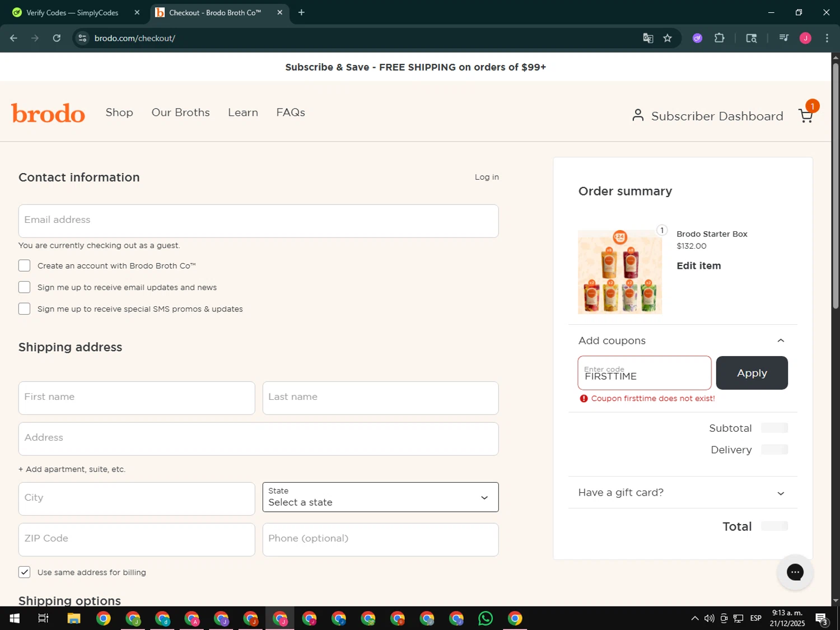Open the tab search side panel icon
The height and width of the screenshot is (630, 840).
751,38
